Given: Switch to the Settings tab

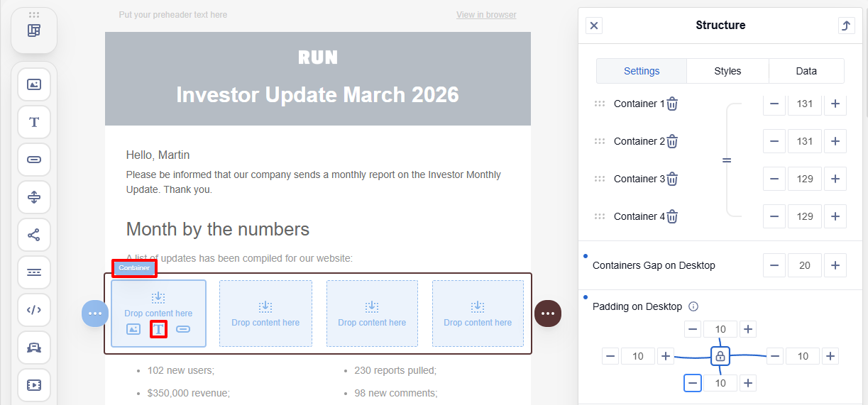Looking at the screenshot, I should pos(642,71).
